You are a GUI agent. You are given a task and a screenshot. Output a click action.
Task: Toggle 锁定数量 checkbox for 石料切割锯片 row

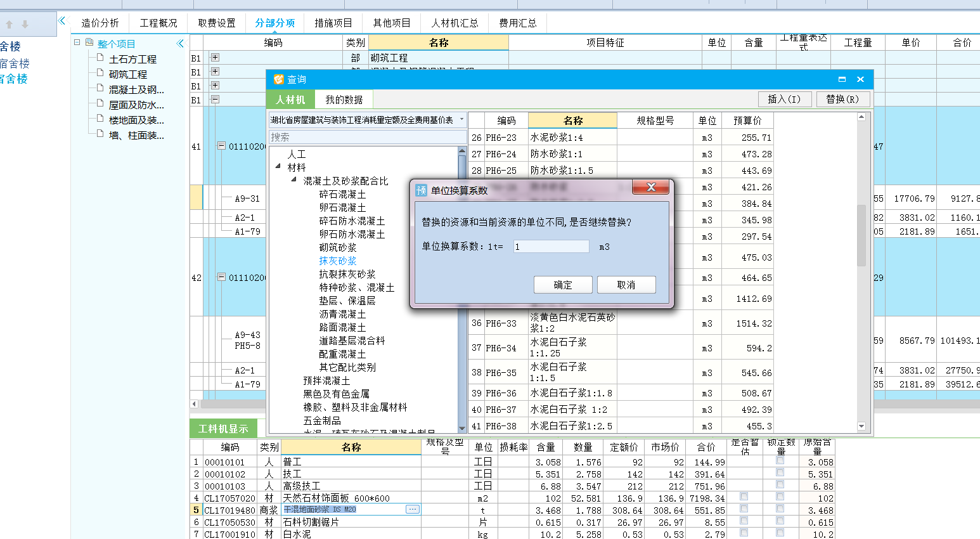pos(780,521)
